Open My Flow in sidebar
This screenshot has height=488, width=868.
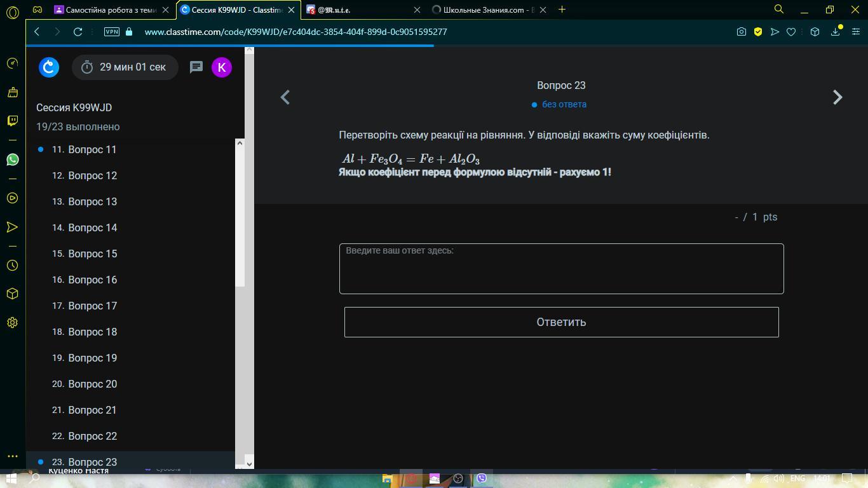pos(12,227)
